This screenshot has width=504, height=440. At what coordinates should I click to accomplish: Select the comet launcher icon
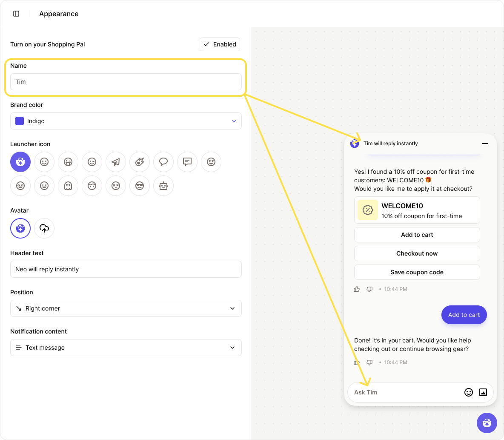click(x=140, y=162)
